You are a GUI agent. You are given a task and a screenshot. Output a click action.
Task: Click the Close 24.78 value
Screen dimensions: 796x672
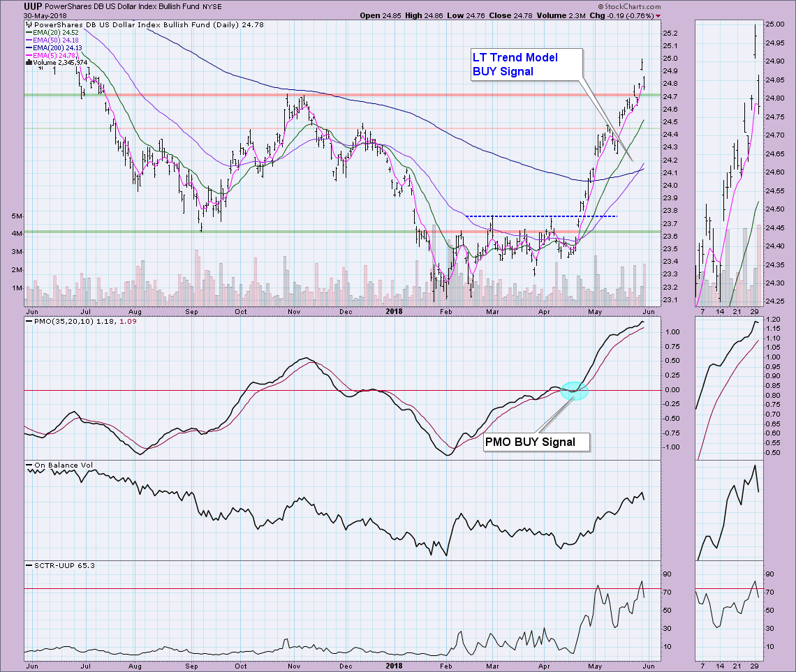pos(510,16)
